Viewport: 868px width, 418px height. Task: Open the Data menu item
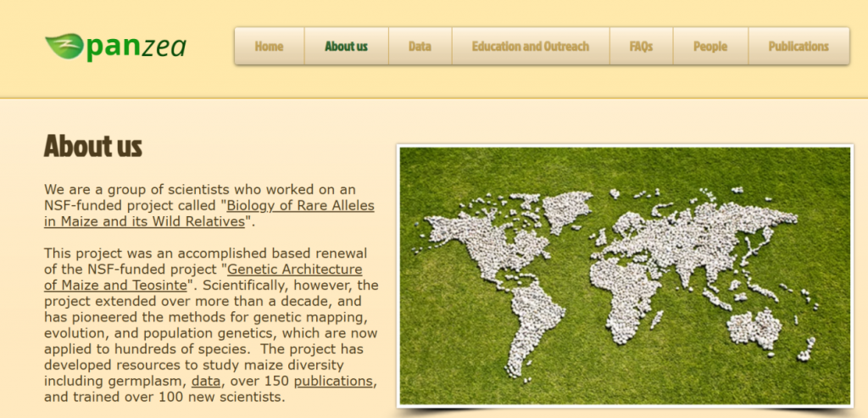(x=420, y=47)
